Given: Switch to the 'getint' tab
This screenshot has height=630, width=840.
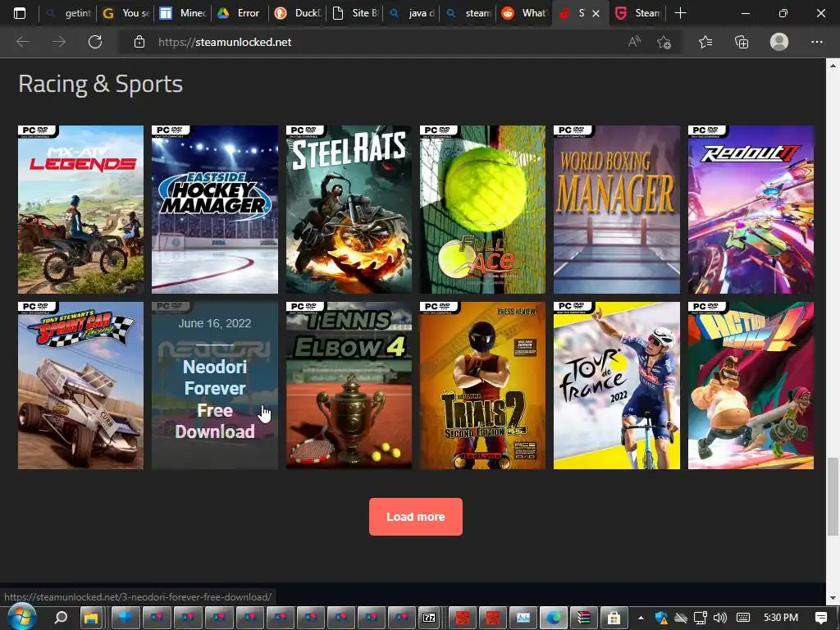Looking at the screenshot, I should tap(70, 13).
